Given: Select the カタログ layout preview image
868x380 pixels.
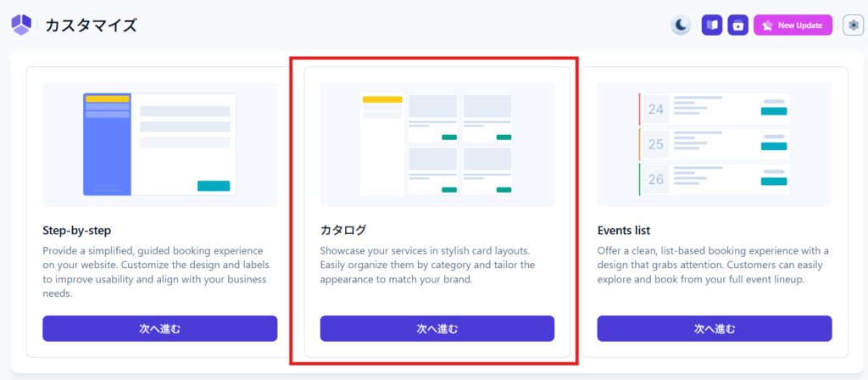Looking at the screenshot, I should (x=437, y=144).
